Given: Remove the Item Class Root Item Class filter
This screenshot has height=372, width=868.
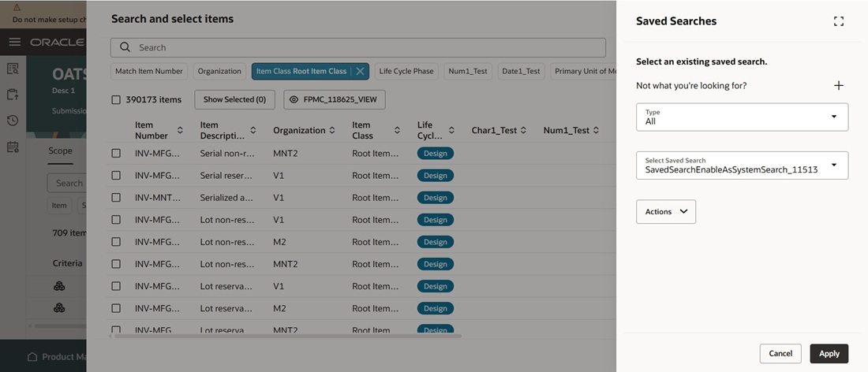Looking at the screenshot, I should (x=360, y=71).
